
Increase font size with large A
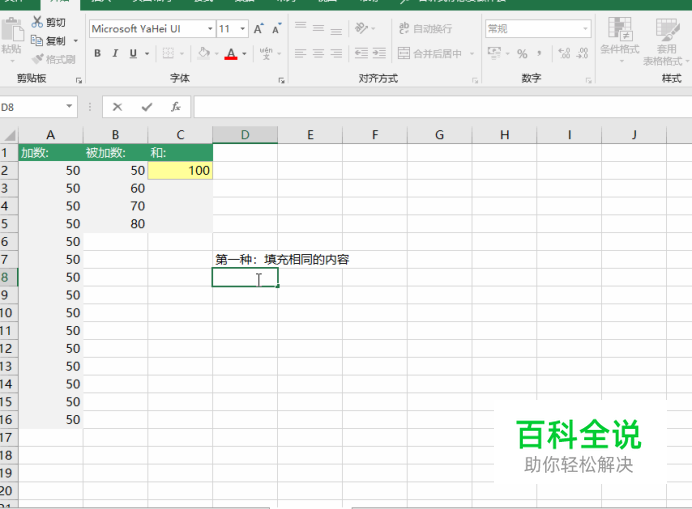pos(259,29)
